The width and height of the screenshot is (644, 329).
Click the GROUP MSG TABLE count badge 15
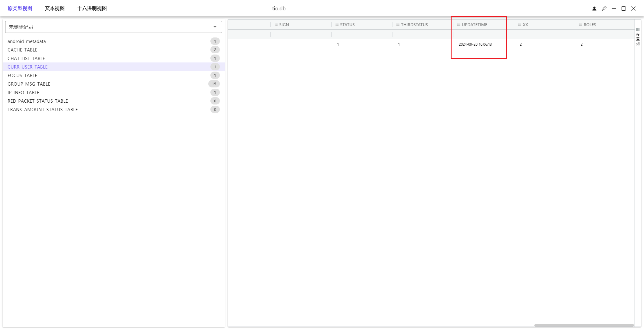point(214,84)
